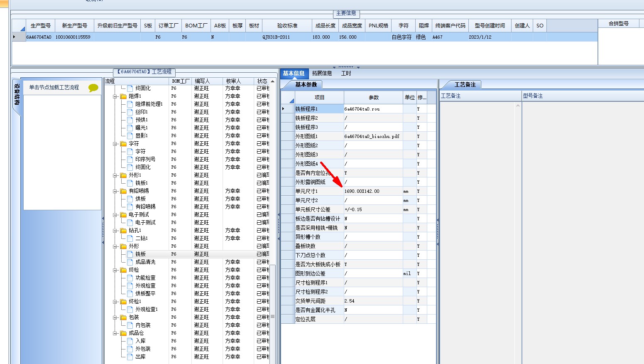Click the 1690.00X142.00 value cell
This screenshot has width=644, height=364.
[373, 191]
